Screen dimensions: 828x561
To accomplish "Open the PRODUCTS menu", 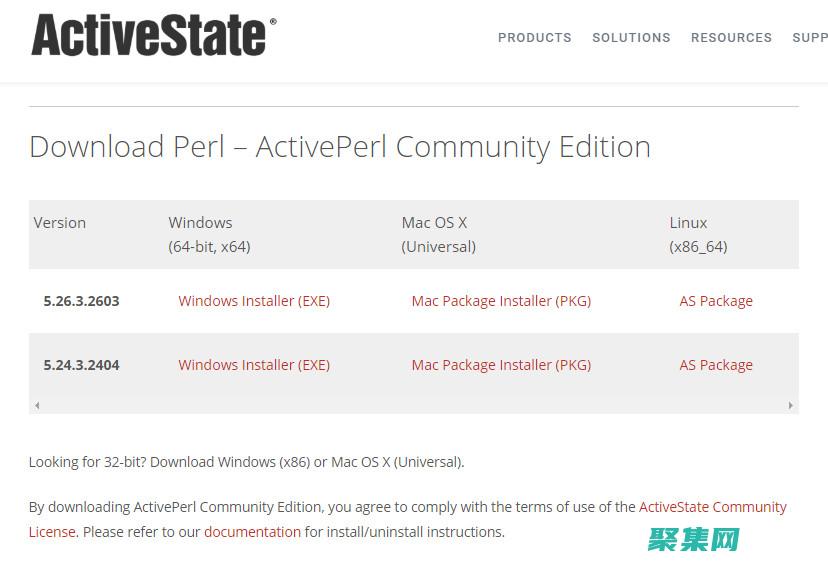I will (534, 38).
